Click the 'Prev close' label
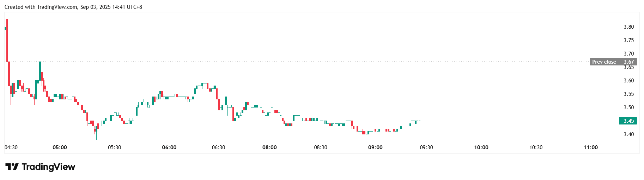This screenshot has height=180, width=644. (x=604, y=62)
